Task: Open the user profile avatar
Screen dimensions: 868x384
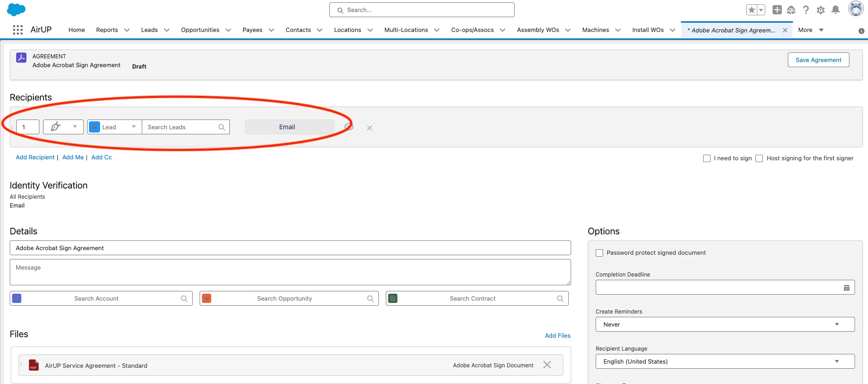Action: pyautogui.click(x=855, y=8)
